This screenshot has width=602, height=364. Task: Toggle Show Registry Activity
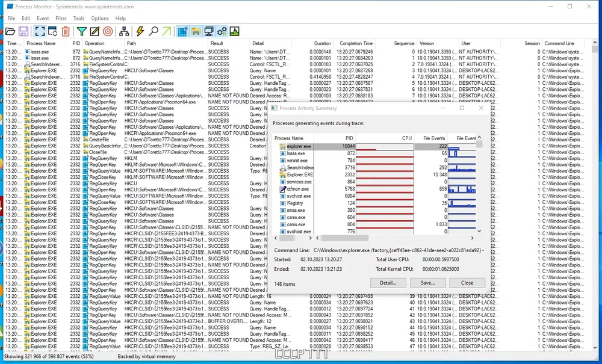182,31
